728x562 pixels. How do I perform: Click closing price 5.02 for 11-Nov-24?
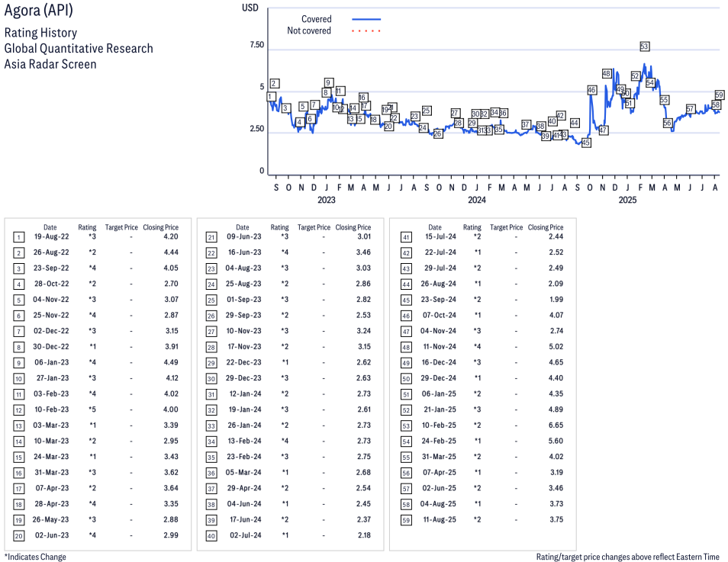556,347
